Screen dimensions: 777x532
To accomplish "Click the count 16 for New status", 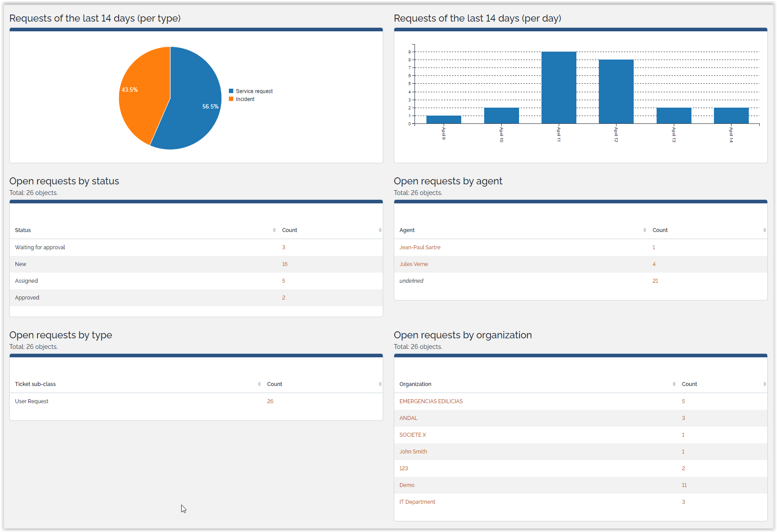I will pos(285,264).
